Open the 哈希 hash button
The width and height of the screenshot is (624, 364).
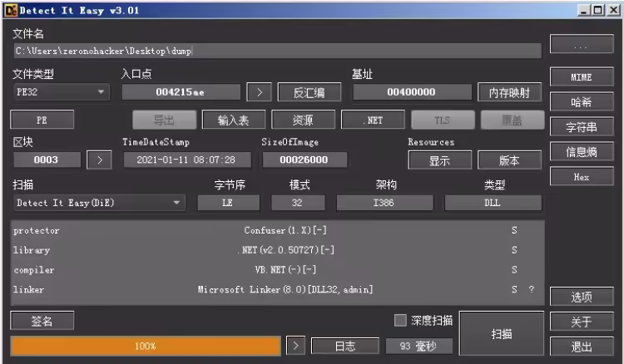582,102
